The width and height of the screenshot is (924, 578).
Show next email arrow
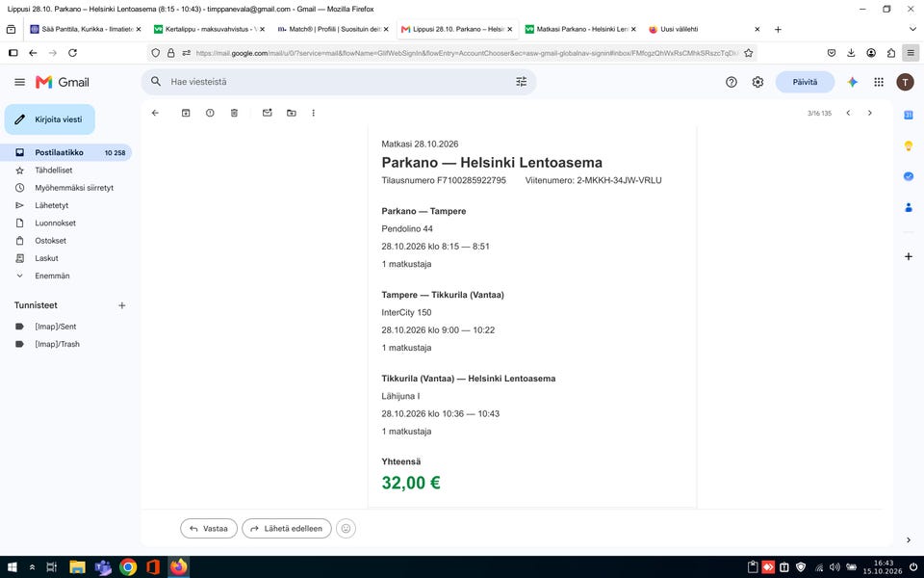(x=870, y=113)
